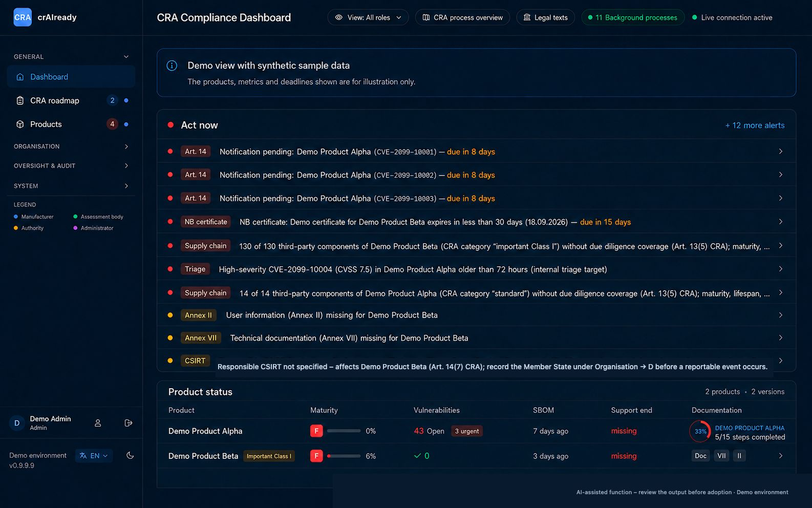
Task: Open 11 Background processes
Action: pos(633,17)
